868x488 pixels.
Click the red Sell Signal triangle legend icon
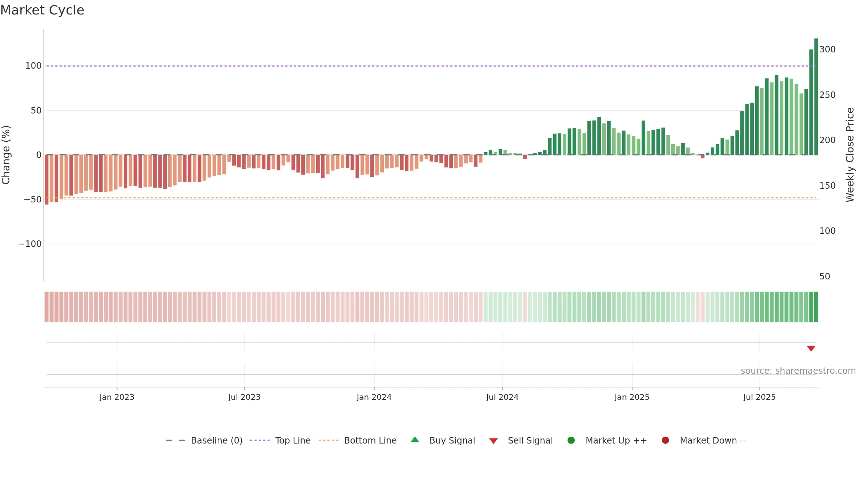(493, 441)
